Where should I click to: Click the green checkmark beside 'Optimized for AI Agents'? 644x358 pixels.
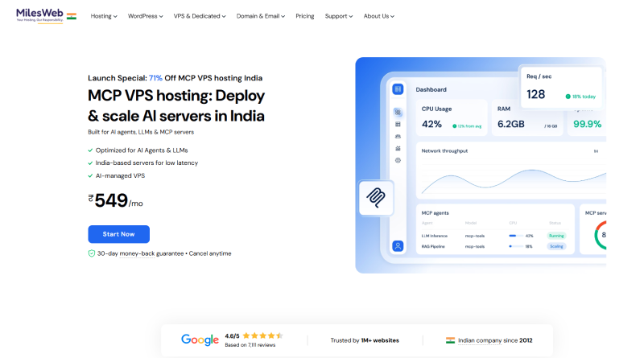[90, 150]
